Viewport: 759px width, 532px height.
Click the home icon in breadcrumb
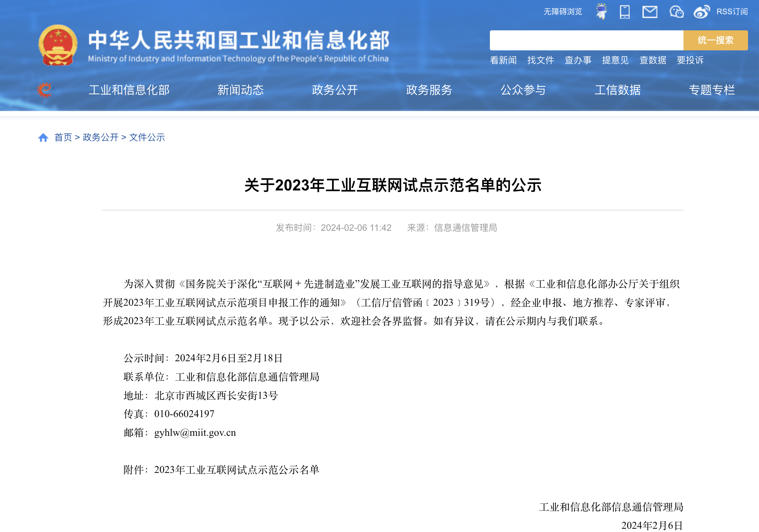pyautogui.click(x=43, y=138)
